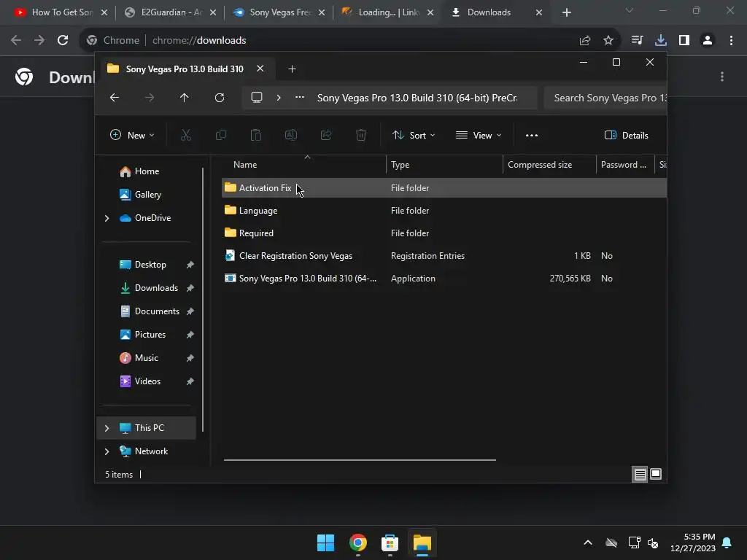The height and width of the screenshot is (560, 747).
Task: Bookmark this page with Chrome star icon
Action: tap(608, 41)
